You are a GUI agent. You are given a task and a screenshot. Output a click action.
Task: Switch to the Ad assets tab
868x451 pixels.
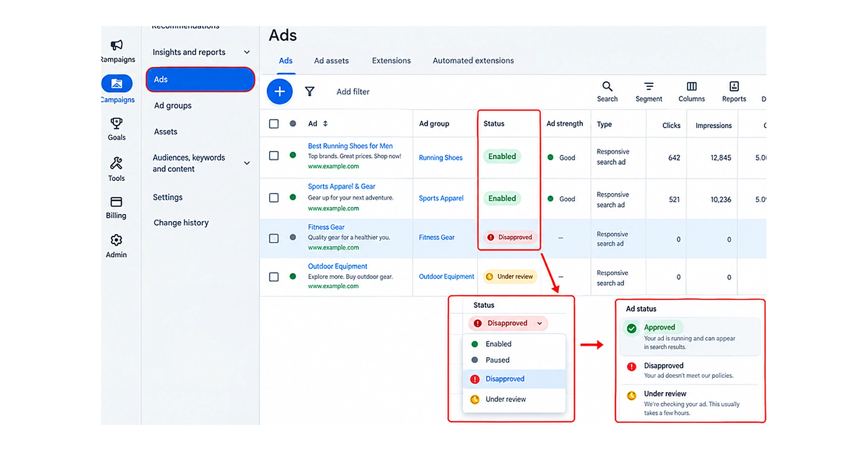(x=332, y=61)
